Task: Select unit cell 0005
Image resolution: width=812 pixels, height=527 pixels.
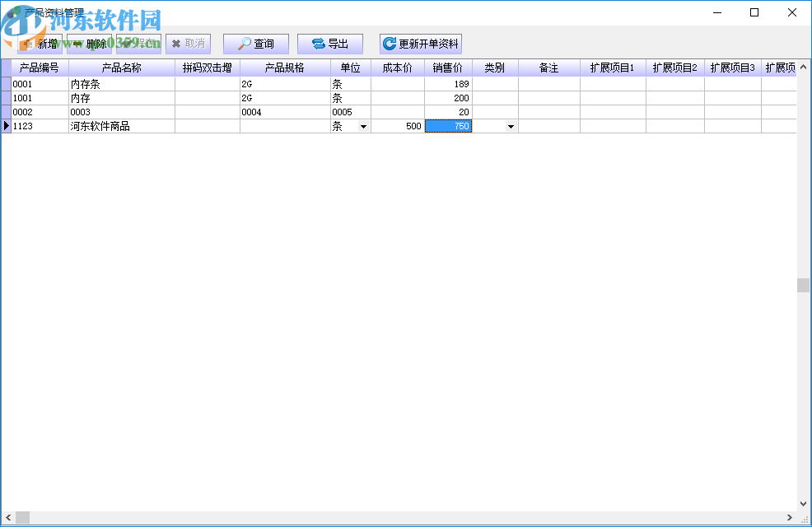Action: click(351, 112)
